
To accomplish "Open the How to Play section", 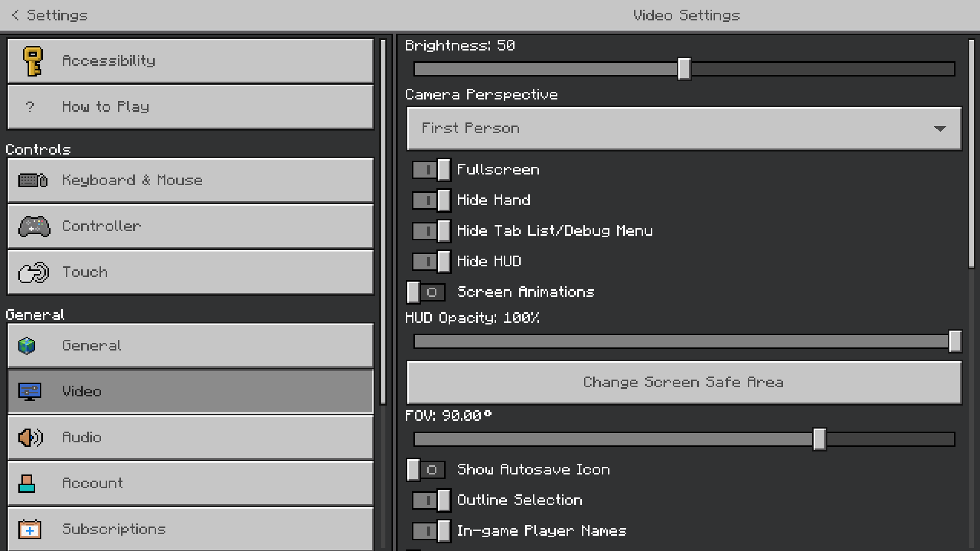I will tap(190, 107).
